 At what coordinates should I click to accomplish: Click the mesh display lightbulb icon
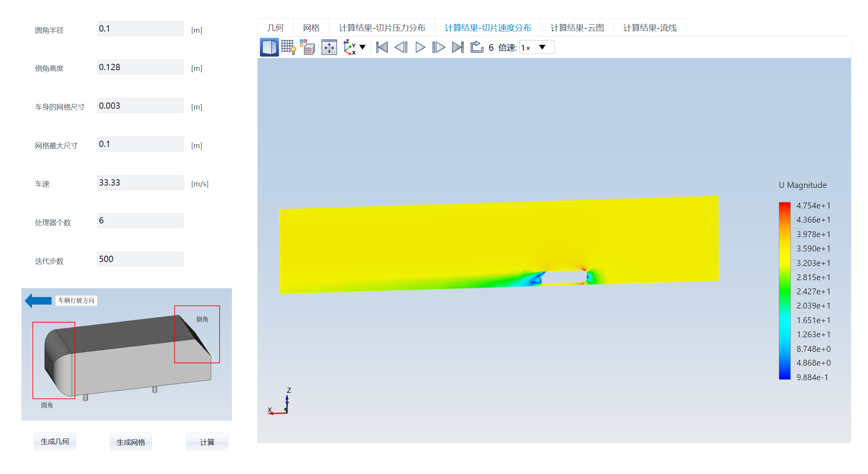click(288, 48)
